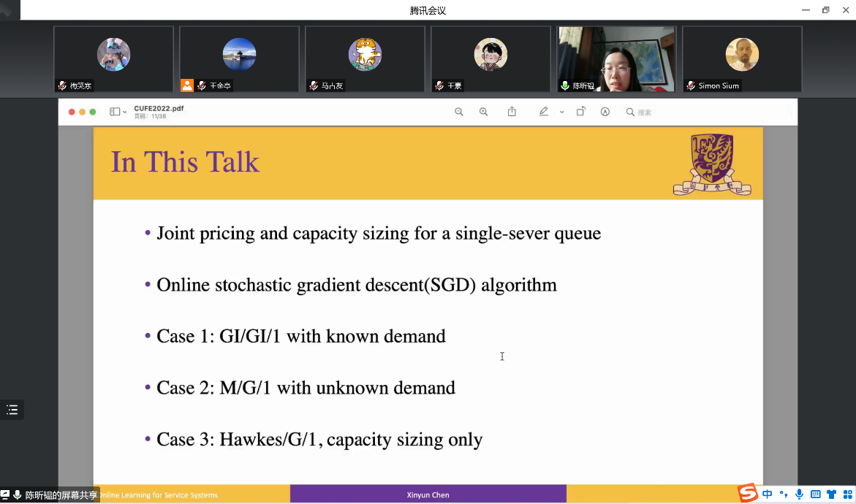
Task: Open the floating list menu on left edge
Action: 12,410
